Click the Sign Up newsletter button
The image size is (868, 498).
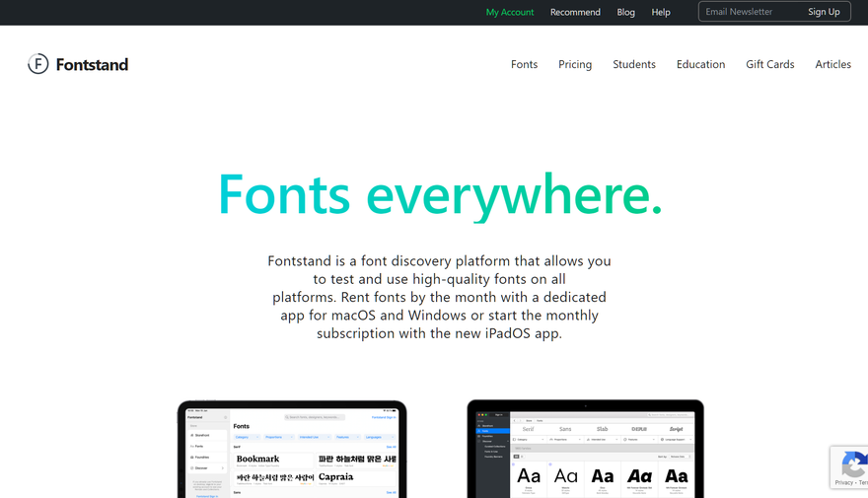coord(824,12)
